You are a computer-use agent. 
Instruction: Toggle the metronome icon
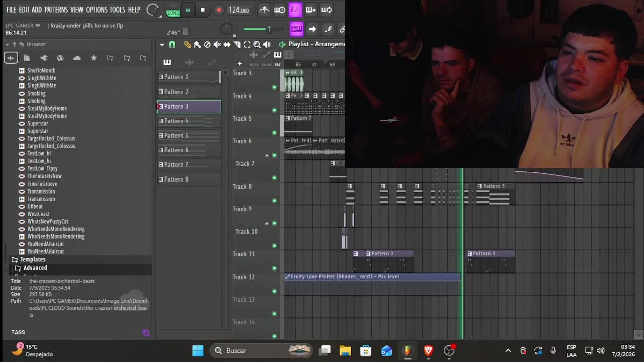(264, 10)
